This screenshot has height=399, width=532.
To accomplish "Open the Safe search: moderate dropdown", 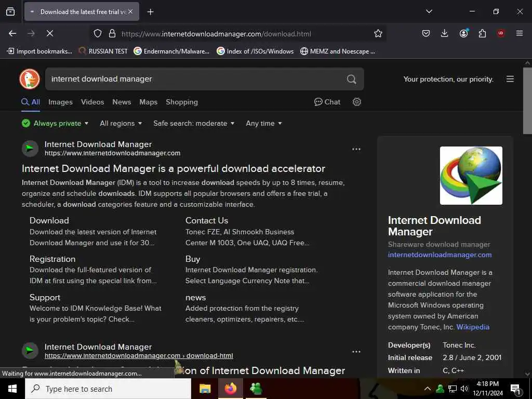I will [x=194, y=123].
